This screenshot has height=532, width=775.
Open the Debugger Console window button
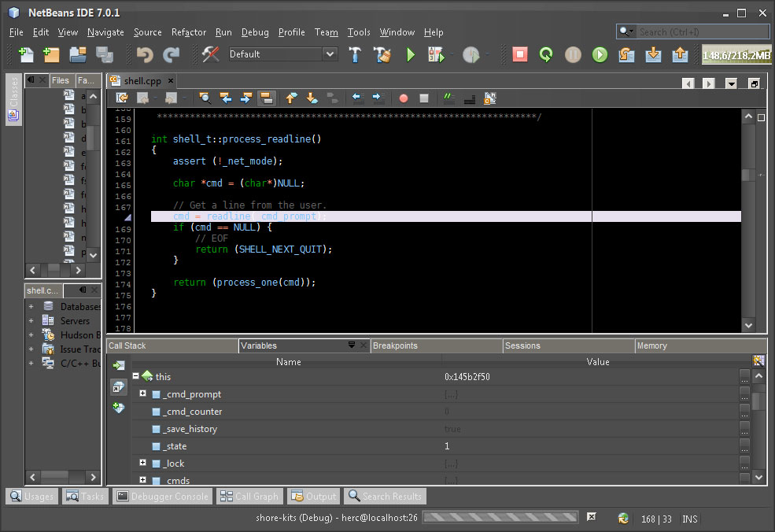click(163, 496)
